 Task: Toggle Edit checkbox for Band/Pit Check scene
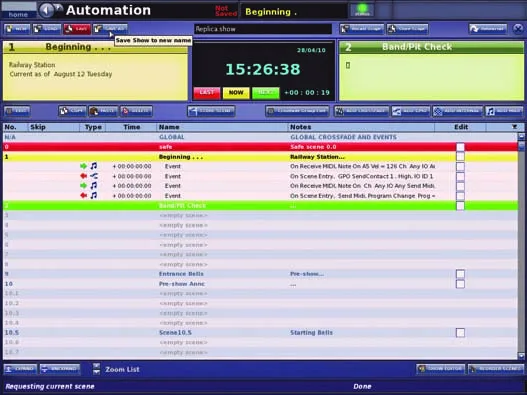click(460, 205)
